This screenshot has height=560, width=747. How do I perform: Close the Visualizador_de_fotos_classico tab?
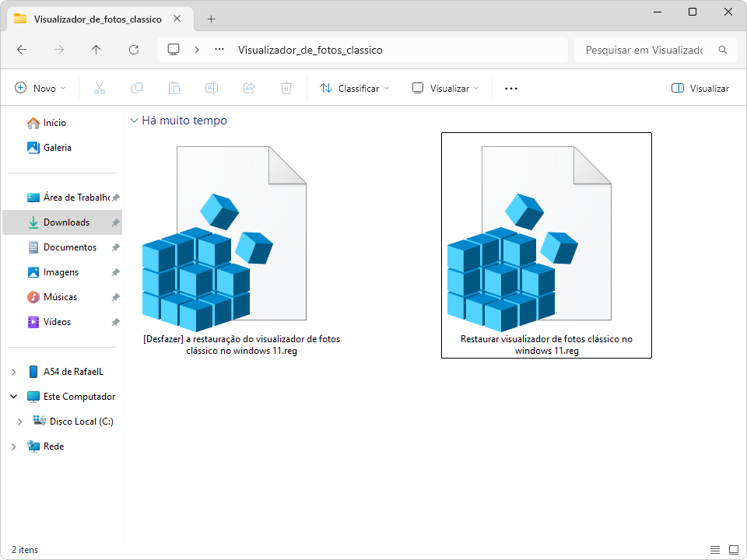[177, 19]
